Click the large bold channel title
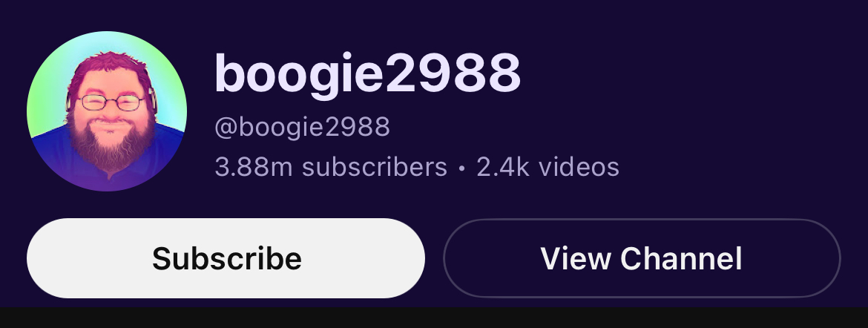 [367, 73]
